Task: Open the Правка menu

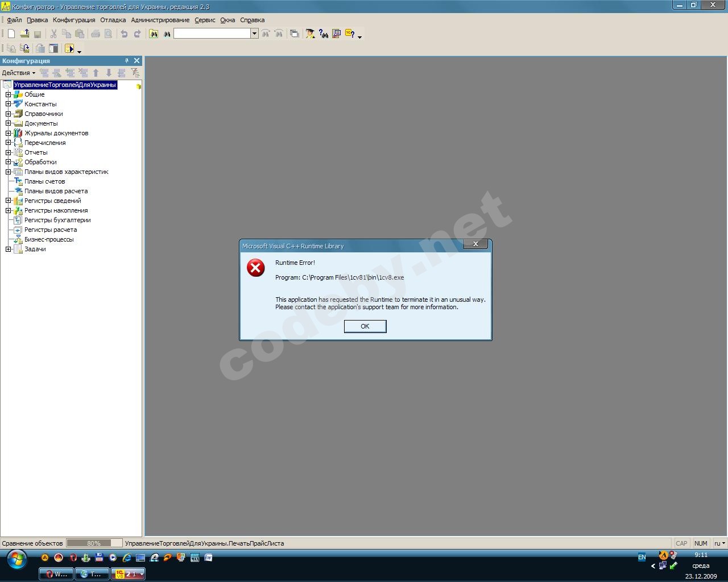Action: [x=38, y=20]
